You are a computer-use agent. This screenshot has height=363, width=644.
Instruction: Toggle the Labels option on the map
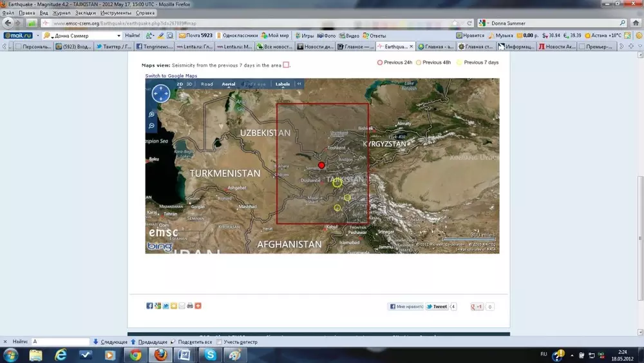tap(283, 84)
